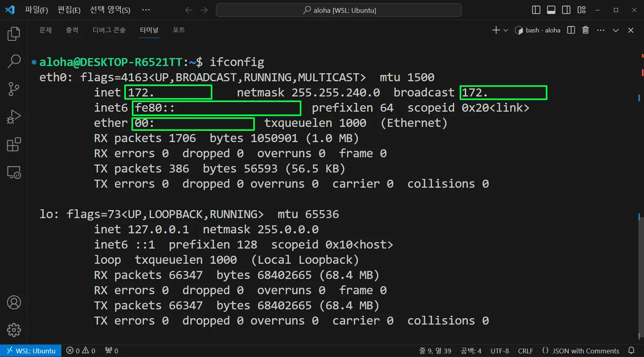Collapse panel using the chevron arrow

(616, 30)
